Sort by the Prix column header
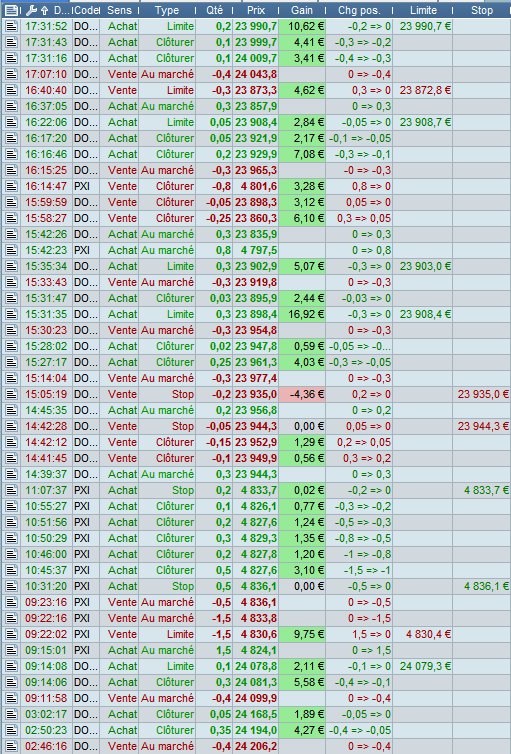This screenshot has height=754, width=511. pyautogui.click(x=256, y=10)
